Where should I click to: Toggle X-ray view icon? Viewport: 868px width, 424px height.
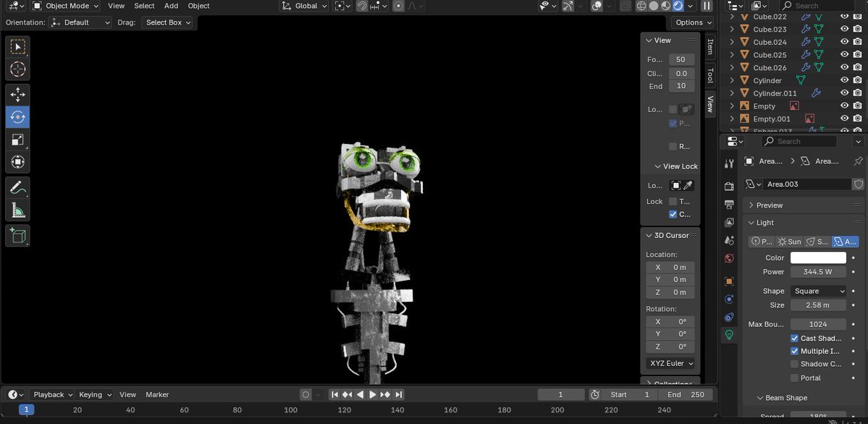coord(625,6)
